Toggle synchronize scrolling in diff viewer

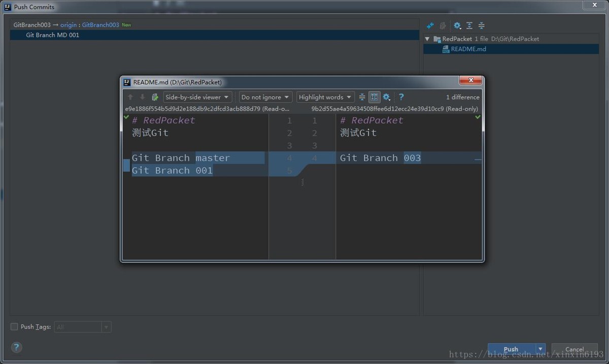click(x=374, y=97)
